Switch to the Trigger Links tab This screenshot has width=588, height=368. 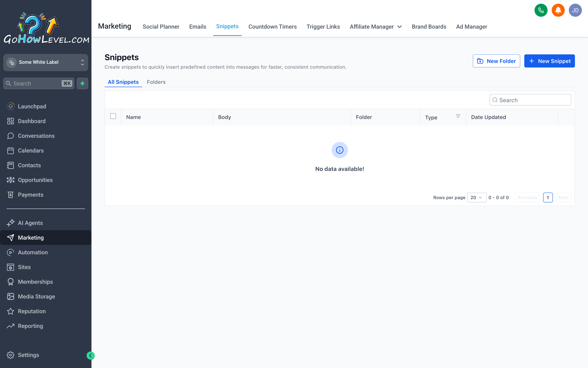323,27
